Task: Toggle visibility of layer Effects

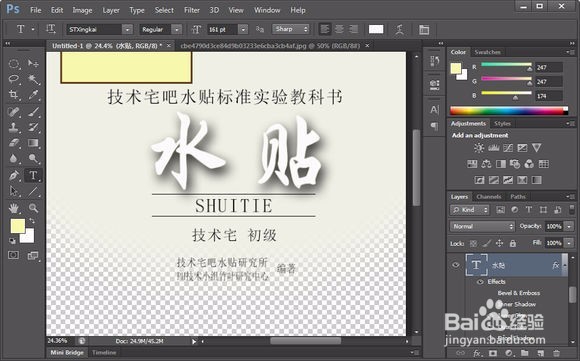Action: pyautogui.click(x=480, y=282)
